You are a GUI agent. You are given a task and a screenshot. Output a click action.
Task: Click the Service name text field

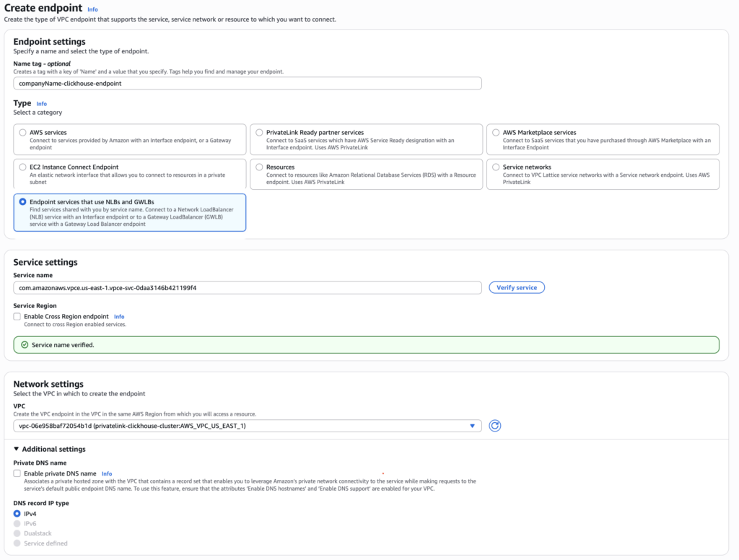coord(248,287)
